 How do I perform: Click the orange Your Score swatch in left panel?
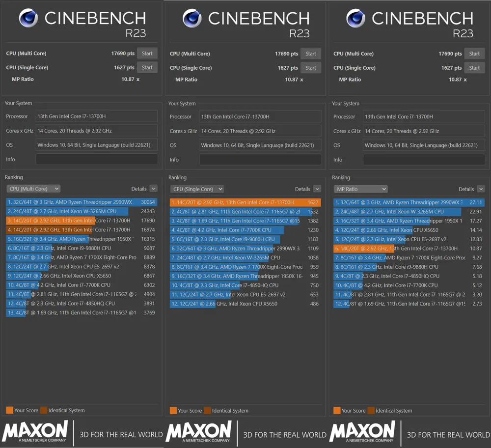pos(10,410)
